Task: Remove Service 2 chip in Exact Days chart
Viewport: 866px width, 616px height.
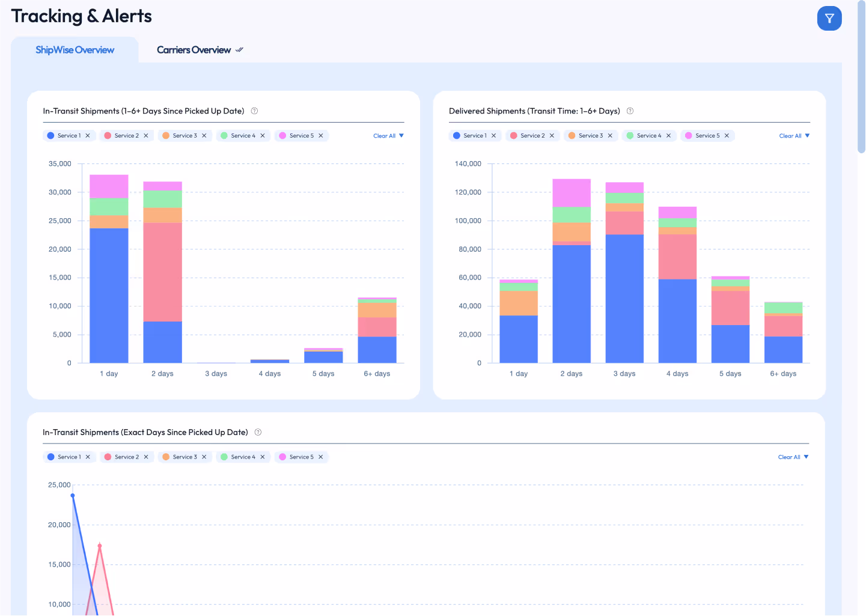Action: click(146, 457)
